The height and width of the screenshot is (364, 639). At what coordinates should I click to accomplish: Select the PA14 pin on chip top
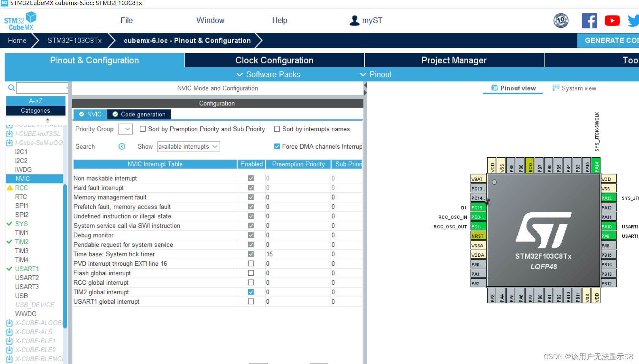pos(596,165)
